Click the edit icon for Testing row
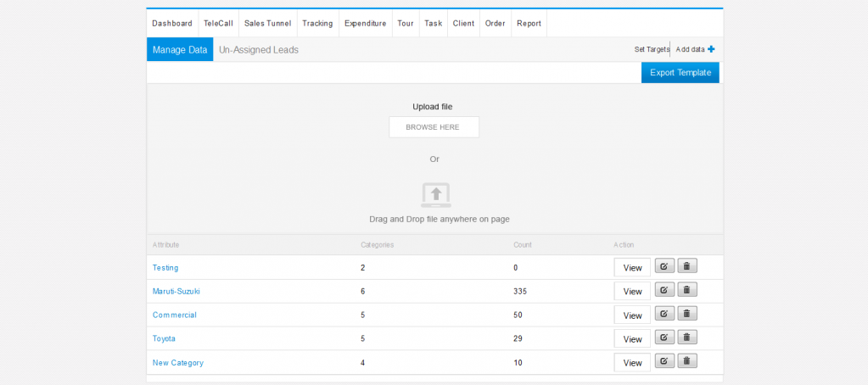Image resolution: width=868 pixels, height=385 pixels. pos(664,266)
